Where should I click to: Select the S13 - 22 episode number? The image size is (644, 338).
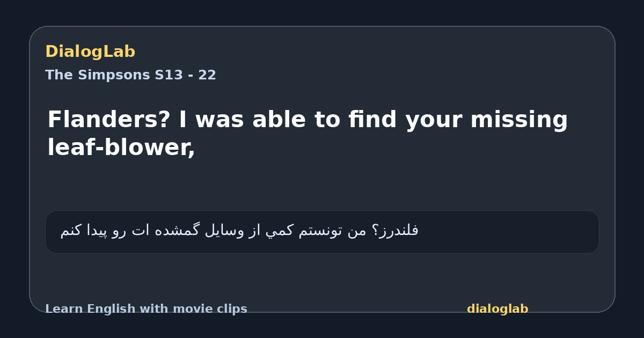click(x=186, y=75)
